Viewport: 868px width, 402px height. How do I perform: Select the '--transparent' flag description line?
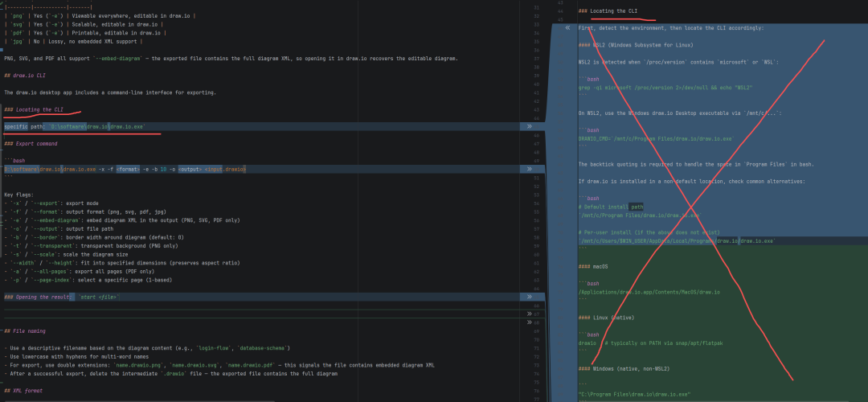click(90, 245)
